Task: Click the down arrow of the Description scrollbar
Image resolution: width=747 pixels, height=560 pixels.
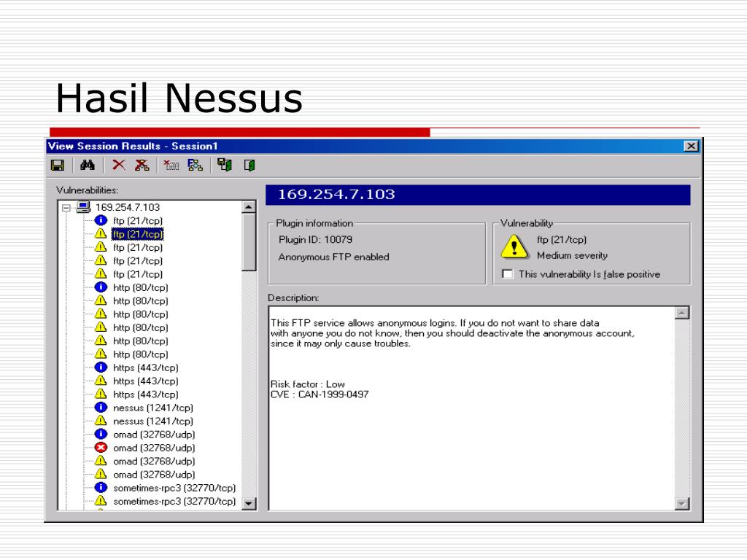Action: [x=682, y=503]
